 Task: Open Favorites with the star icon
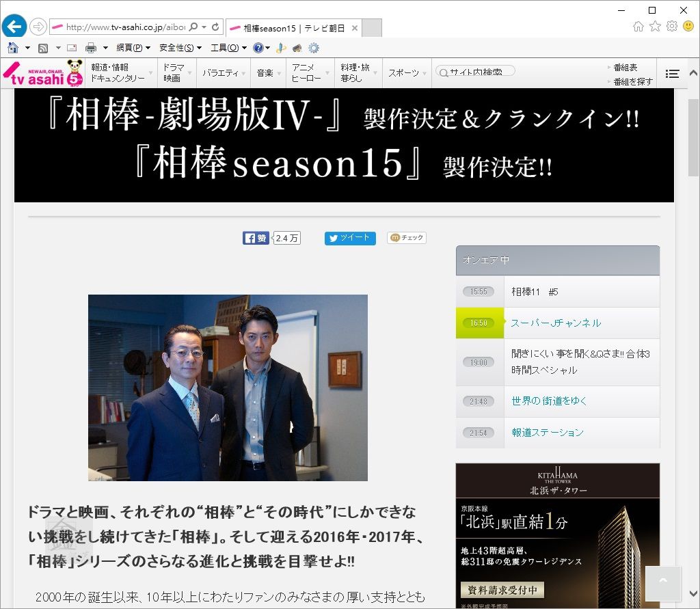pos(655,27)
